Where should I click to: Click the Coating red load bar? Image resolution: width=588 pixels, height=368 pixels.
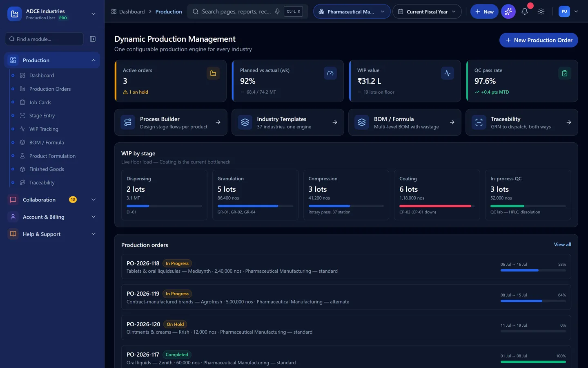435,206
